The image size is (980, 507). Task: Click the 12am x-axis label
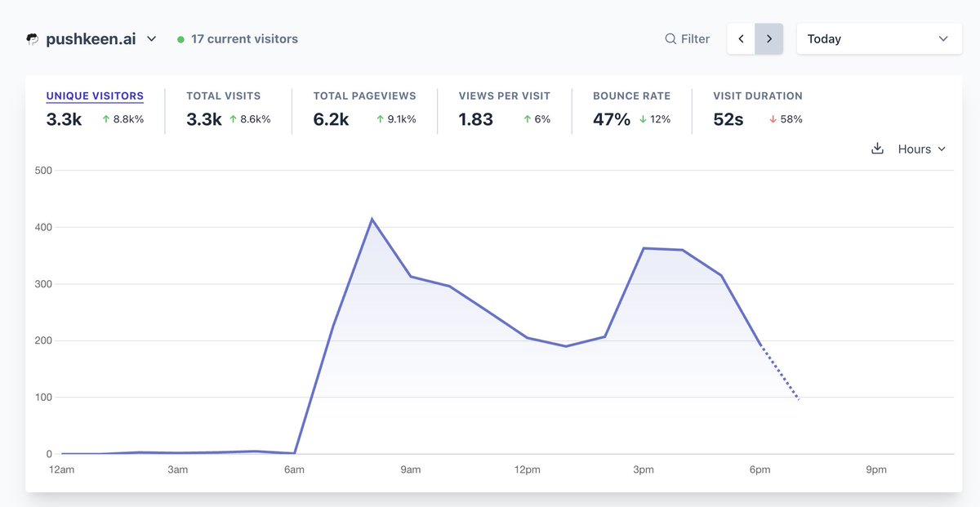click(61, 469)
